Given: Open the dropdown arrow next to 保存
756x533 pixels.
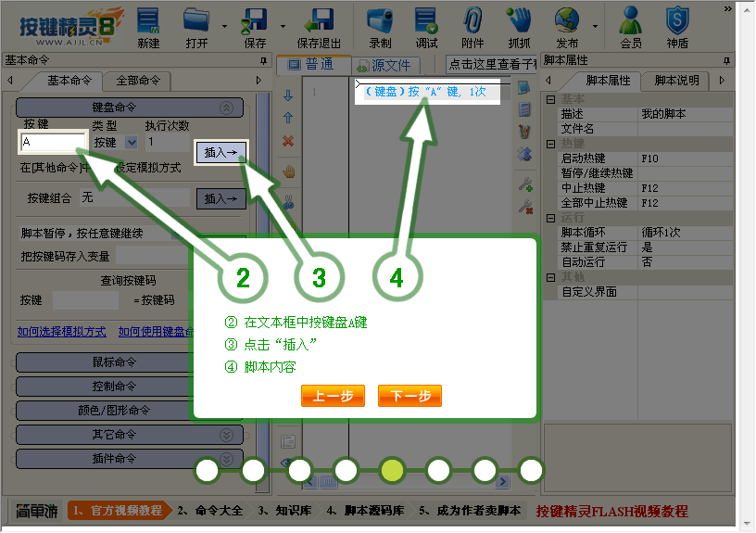Looking at the screenshot, I should tap(283, 26).
